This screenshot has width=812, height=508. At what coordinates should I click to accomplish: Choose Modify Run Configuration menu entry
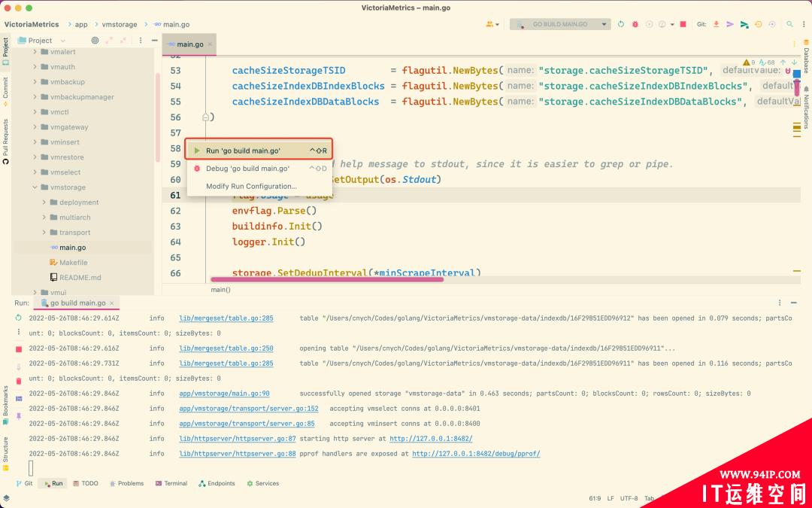[259, 186]
